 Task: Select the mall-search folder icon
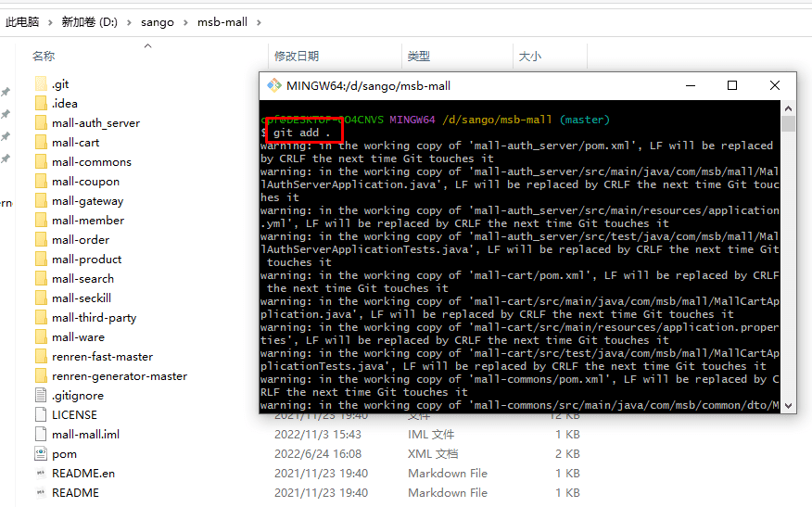(x=41, y=279)
